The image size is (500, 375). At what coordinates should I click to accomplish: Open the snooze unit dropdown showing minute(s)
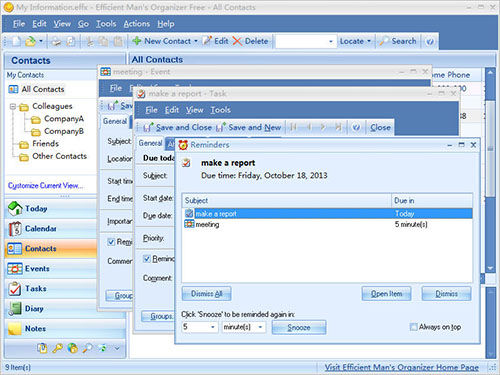[260, 327]
